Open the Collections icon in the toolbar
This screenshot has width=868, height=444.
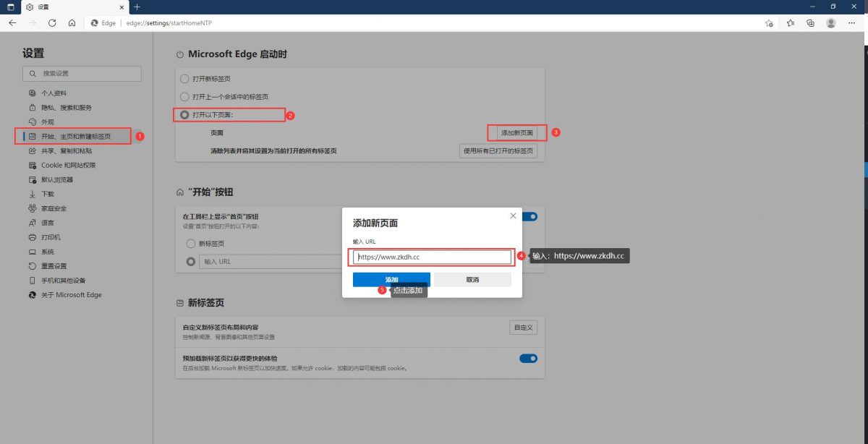point(811,23)
